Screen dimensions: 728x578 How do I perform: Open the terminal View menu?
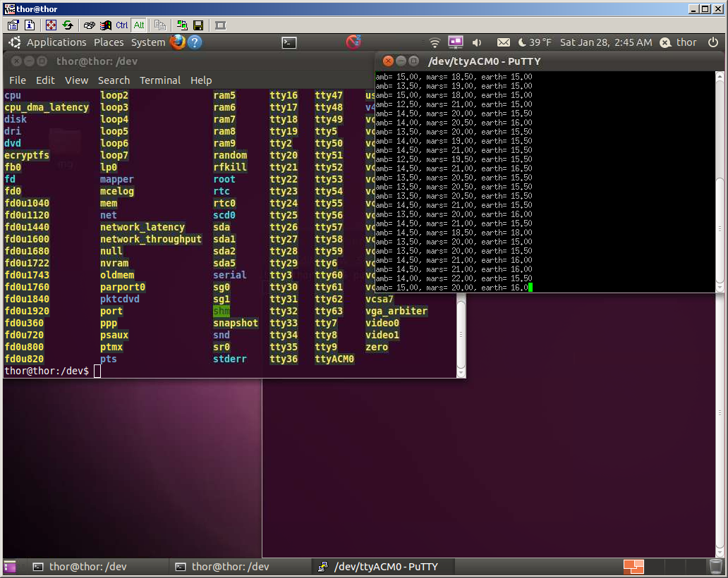point(77,80)
